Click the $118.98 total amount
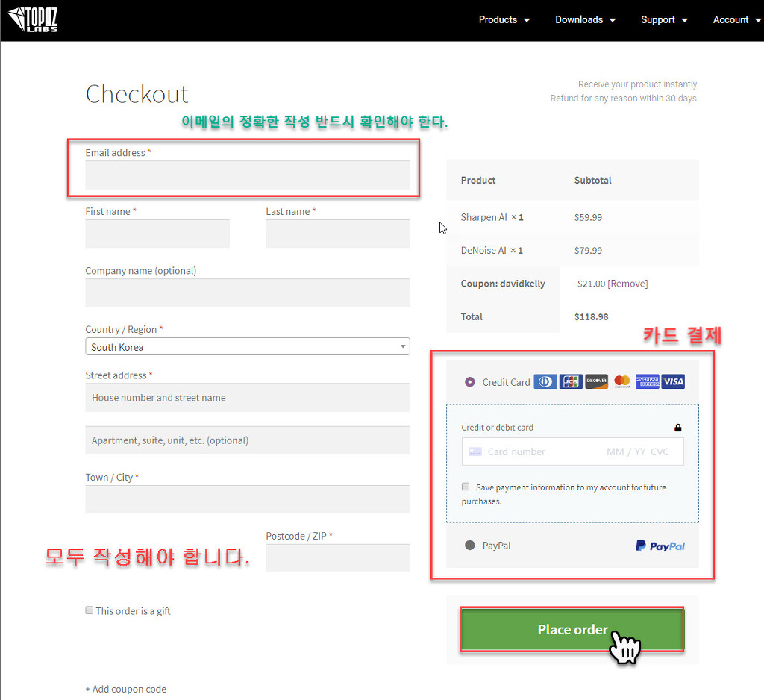The height and width of the screenshot is (700, 764). (591, 317)
